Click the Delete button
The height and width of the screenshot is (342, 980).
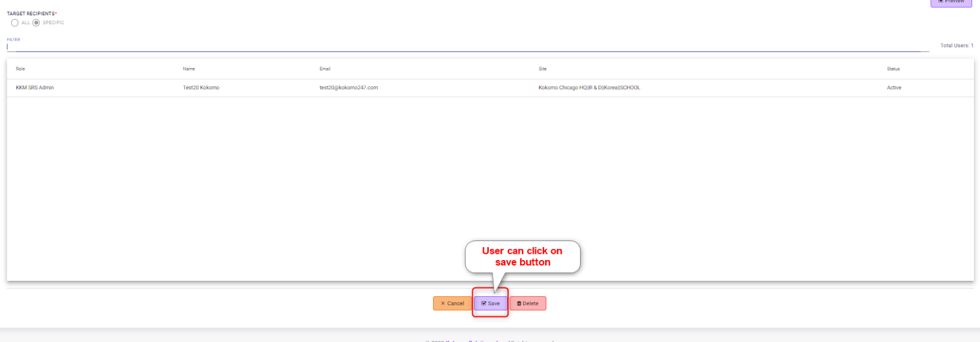coord(528,303)
